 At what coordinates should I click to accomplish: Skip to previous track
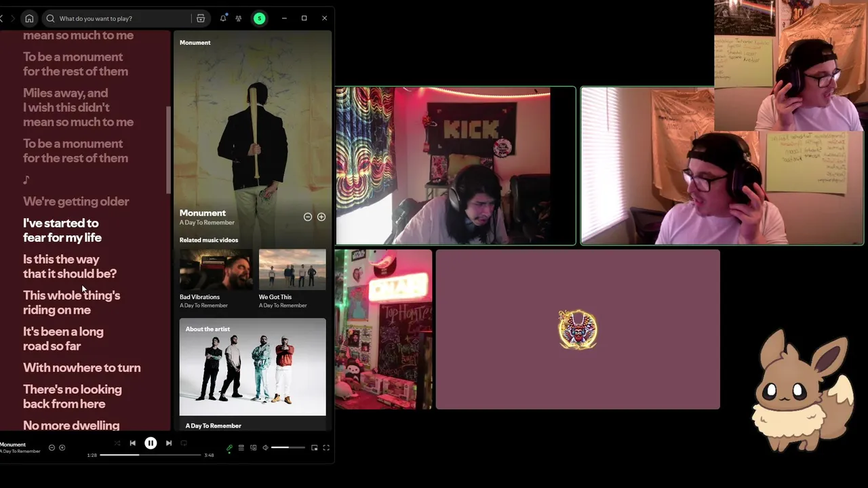point(132,443)
